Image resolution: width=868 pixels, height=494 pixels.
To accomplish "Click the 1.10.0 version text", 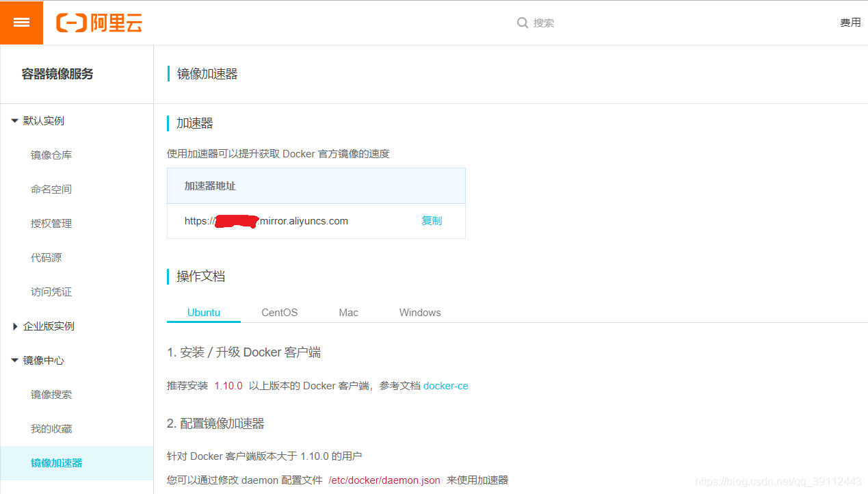I will tap(228, 385).
